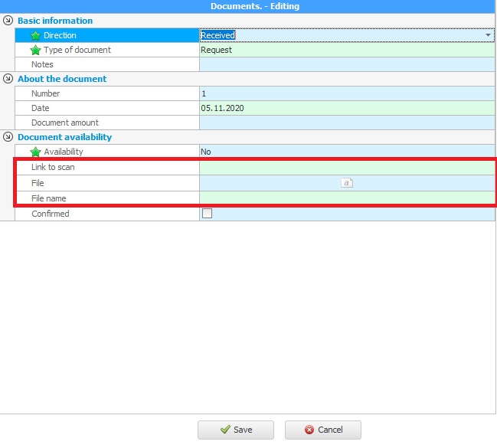Click the File name value field
Viewport: 497px width, 448px height.
(x=347, y=198)
